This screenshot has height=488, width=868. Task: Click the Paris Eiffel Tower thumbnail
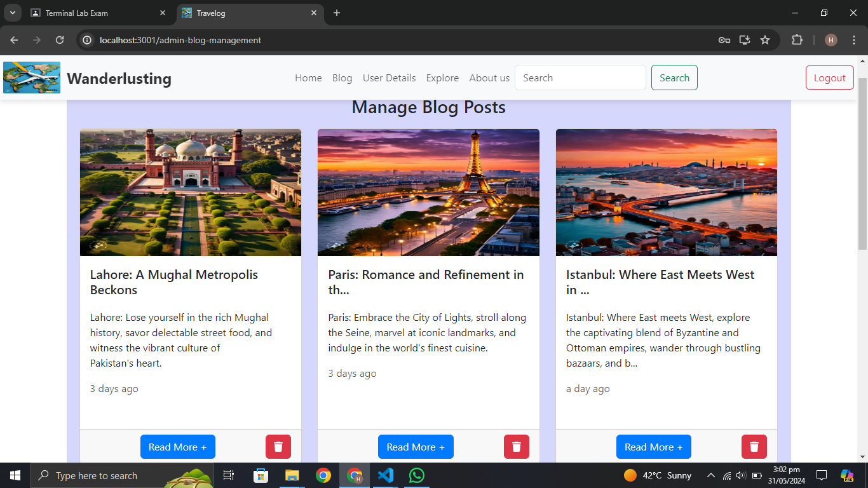pos(428,193)
